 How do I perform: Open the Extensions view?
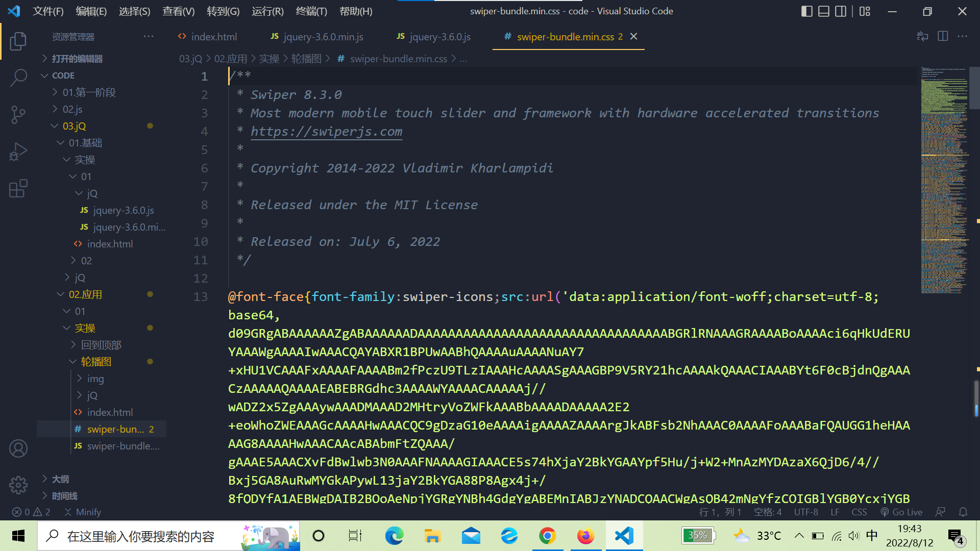point(18,188)
